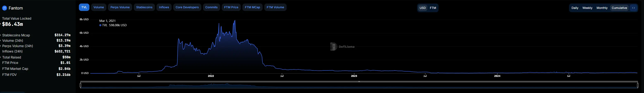Expand the Volume (24h) row
This screenshot has width=644, height=93.
[1, 41]
